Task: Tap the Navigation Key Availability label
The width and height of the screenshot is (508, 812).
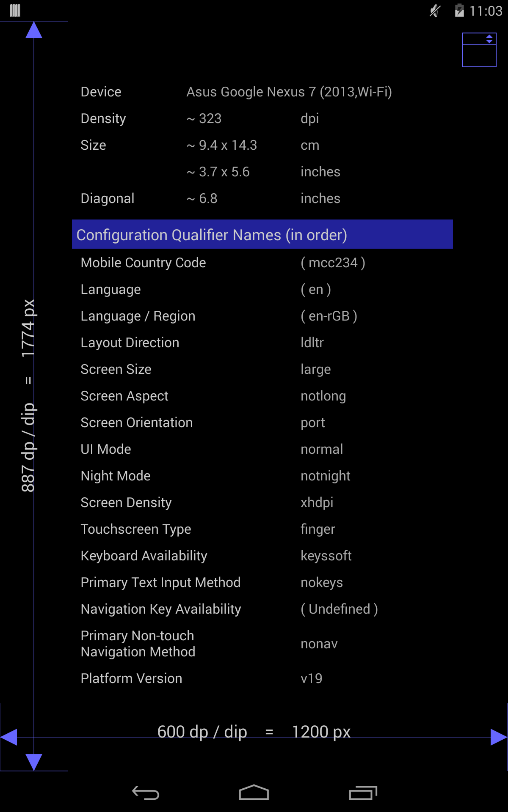Action: click(161, 609)
